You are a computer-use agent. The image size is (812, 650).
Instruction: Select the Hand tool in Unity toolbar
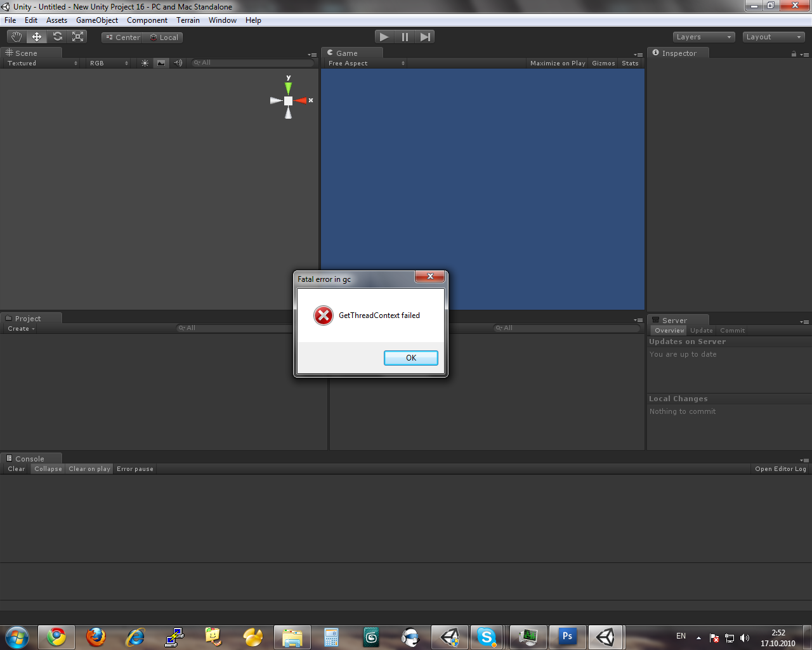[16, 37]
